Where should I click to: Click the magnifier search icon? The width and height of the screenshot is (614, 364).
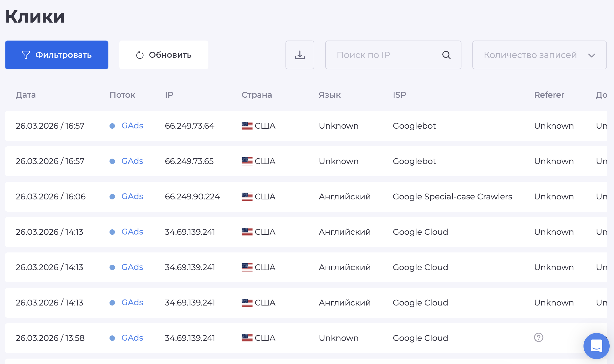pyautogui.click(x=446, y=55)
